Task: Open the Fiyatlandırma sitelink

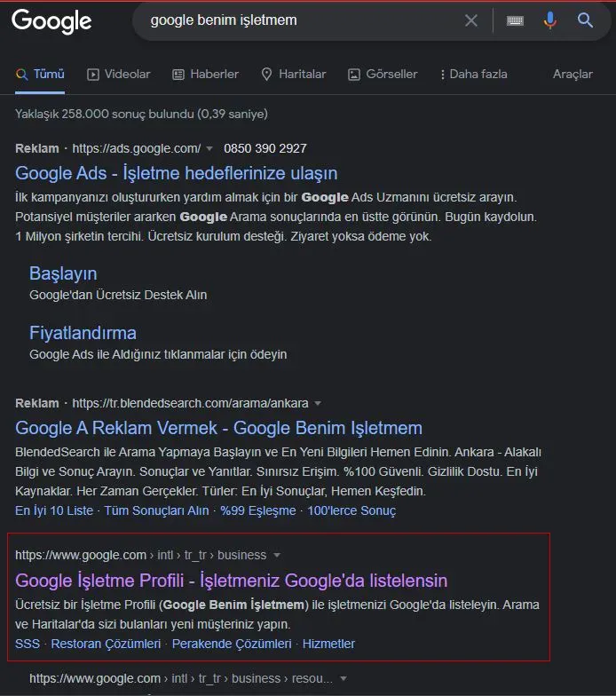Action: point(83,333)
